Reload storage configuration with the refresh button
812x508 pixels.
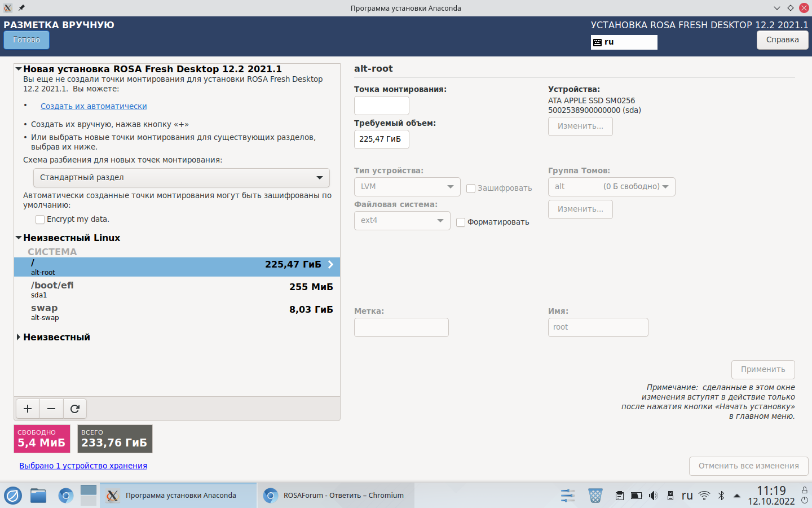[x=75, y=409]
